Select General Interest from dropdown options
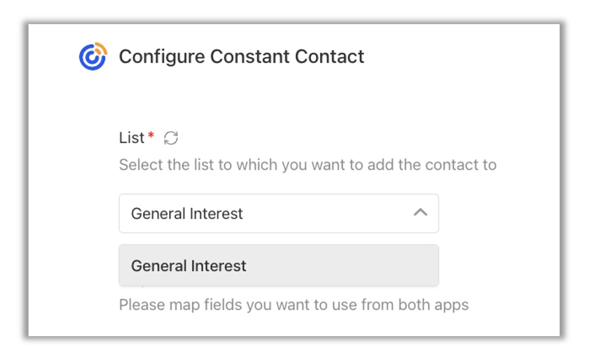This screenshot has height=364, width=590. tap(279, 266)
